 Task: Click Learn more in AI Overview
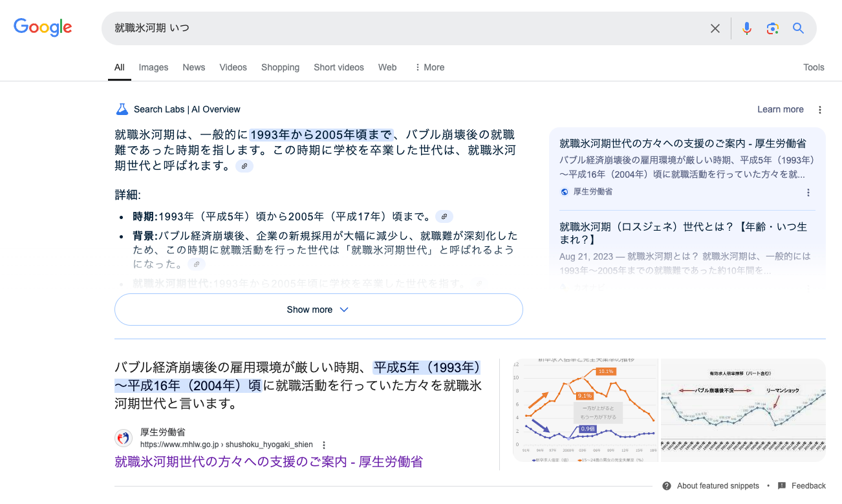pyautogui.click(x=781, y=109)
